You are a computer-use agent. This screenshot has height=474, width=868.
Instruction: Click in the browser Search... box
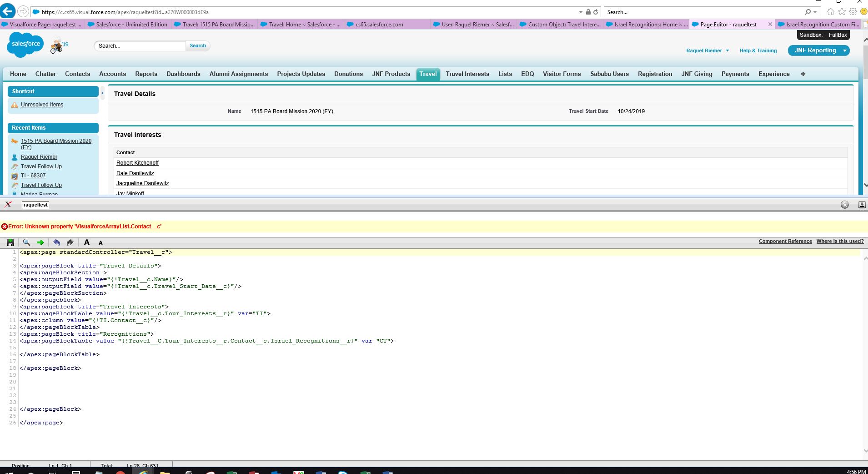(x=704, y=12)
